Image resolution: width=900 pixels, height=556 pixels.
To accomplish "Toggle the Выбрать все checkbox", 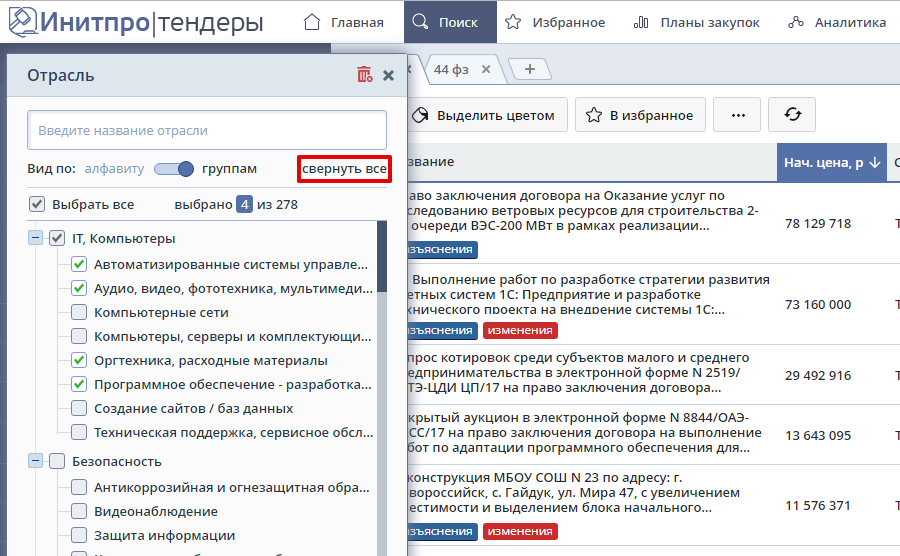I will click(x=37, y=204).
